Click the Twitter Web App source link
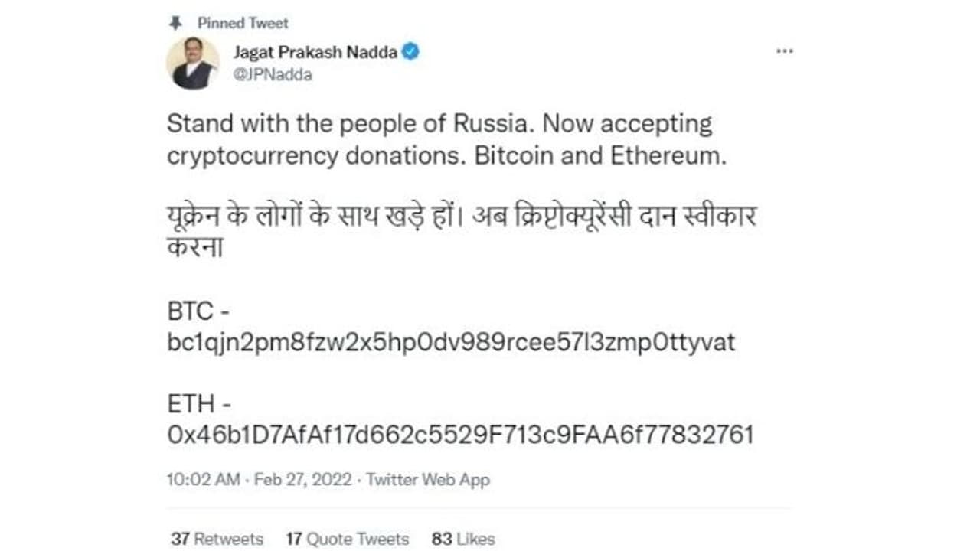980x551 pixels. [427, 480]
